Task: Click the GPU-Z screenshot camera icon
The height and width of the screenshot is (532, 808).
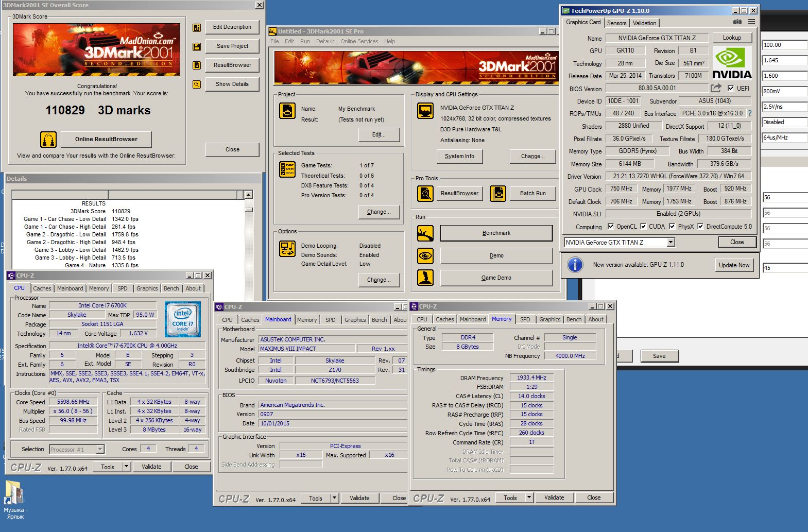Action: tap(737, 22)
